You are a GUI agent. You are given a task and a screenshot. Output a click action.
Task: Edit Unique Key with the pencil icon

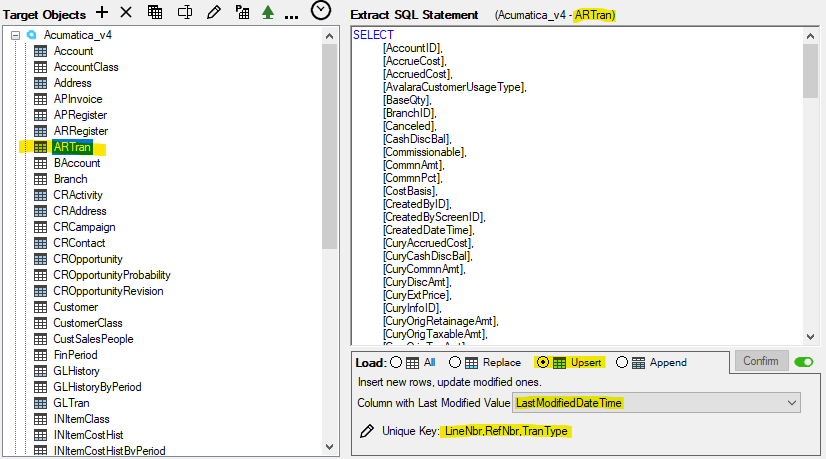point(367,431)
